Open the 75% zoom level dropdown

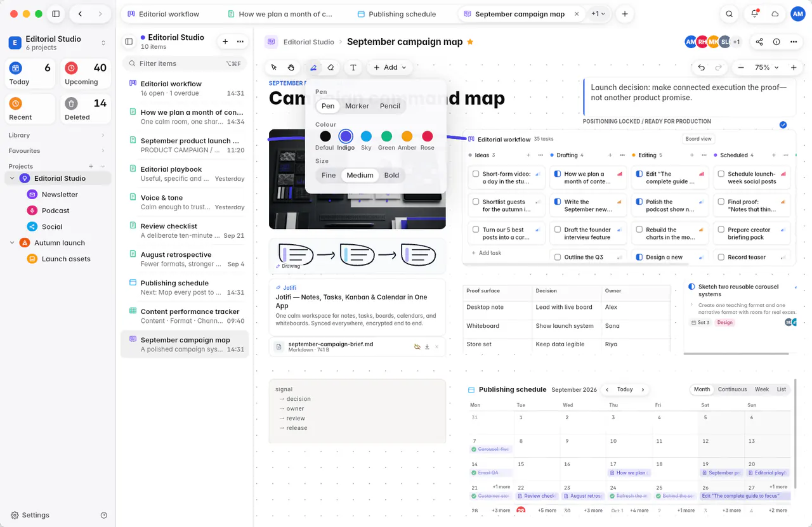[x=766, y=67]
